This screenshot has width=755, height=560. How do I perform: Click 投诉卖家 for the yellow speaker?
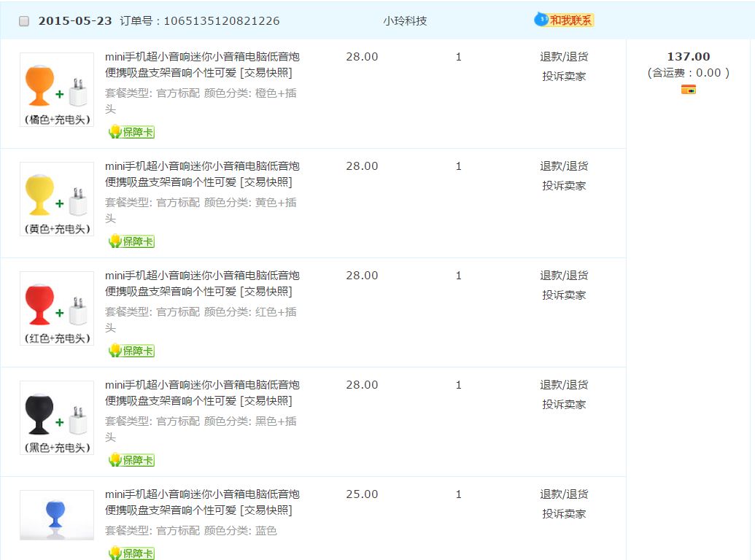pos(564,186)
